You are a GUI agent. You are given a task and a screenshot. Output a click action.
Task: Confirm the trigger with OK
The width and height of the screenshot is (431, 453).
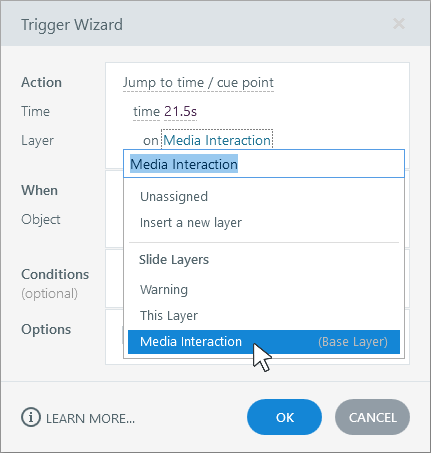click(284, 417)
